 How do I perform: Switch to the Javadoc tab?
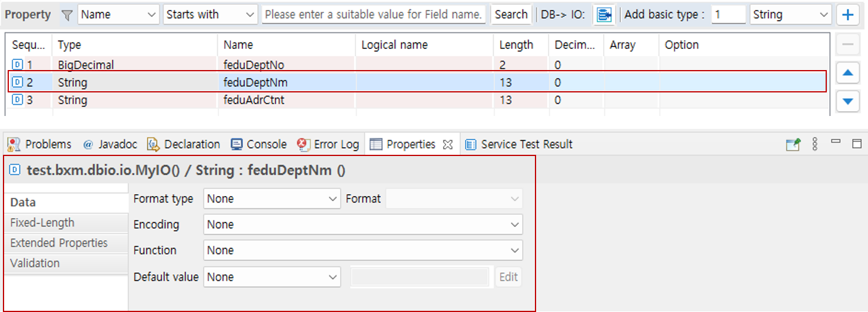110,144
